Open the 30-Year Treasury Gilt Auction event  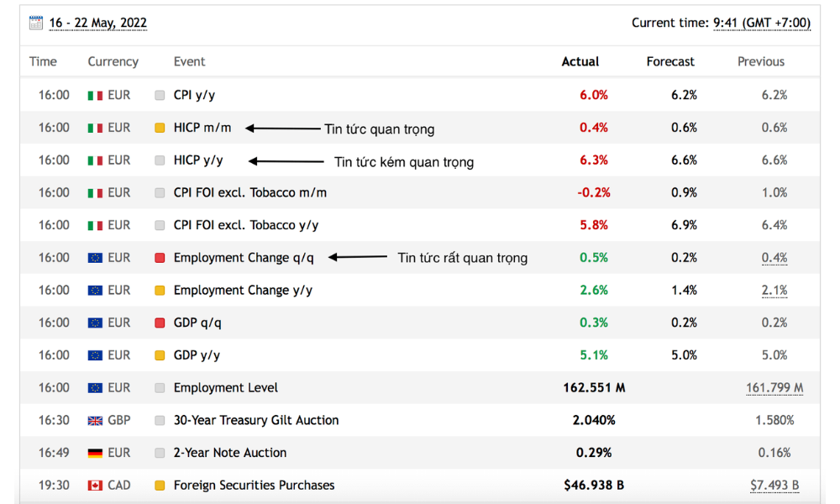pyautogui.click(x=256, y=420)
